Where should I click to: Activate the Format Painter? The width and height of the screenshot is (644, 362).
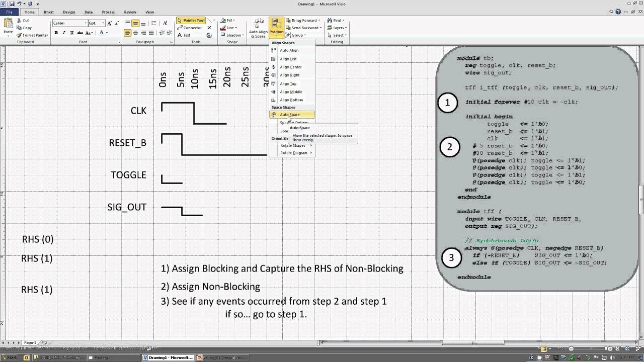point(32,35)
